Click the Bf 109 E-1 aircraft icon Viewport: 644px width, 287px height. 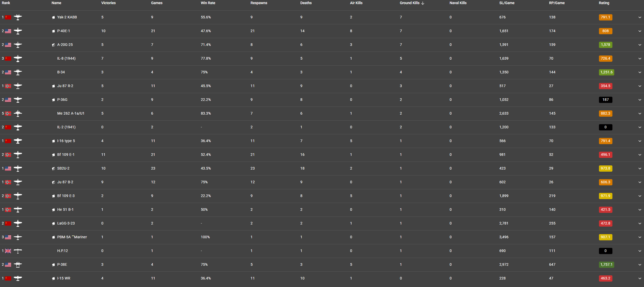pyautogui.click(x=18, y=155)
